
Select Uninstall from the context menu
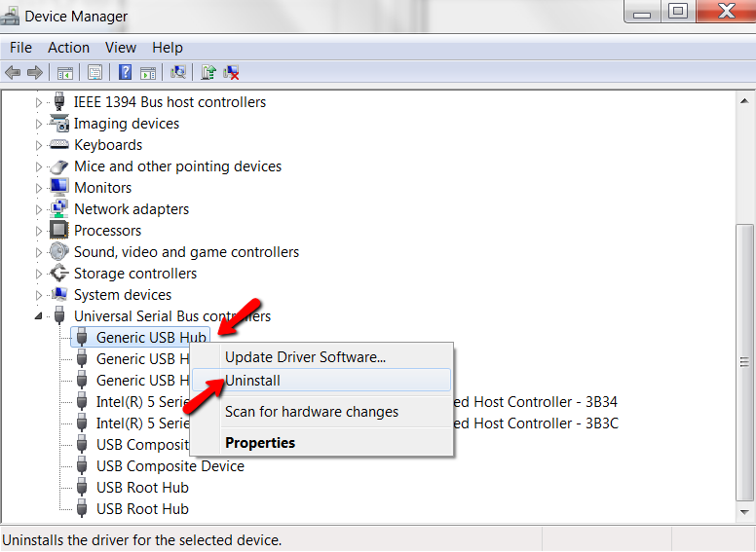(252, 381)
